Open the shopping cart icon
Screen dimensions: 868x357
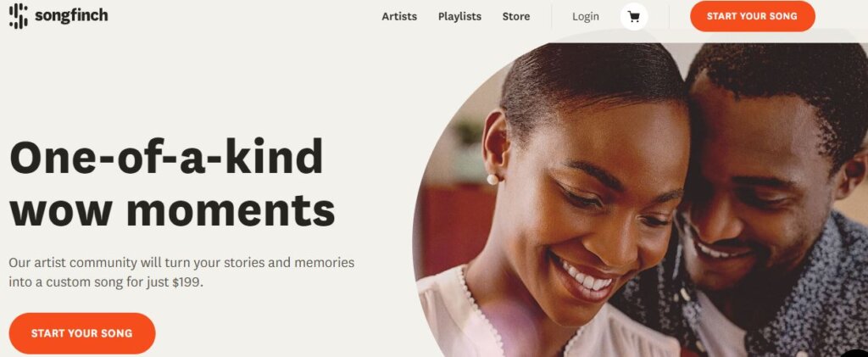(634, 17)
